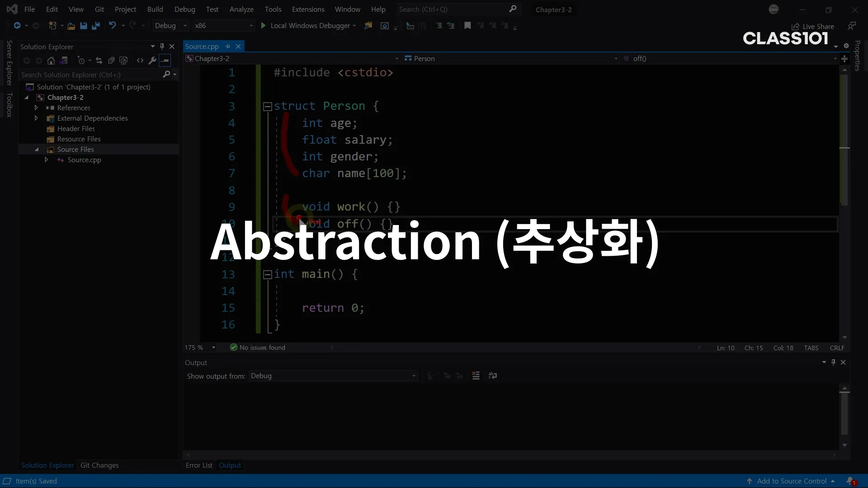The image size is (868, 488).
Task: Click Clear All icon in Output panel
Action: coord(476,376)
